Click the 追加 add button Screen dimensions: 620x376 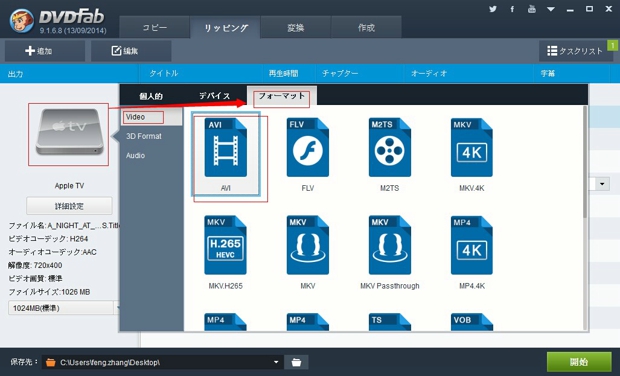coord(45,51)
